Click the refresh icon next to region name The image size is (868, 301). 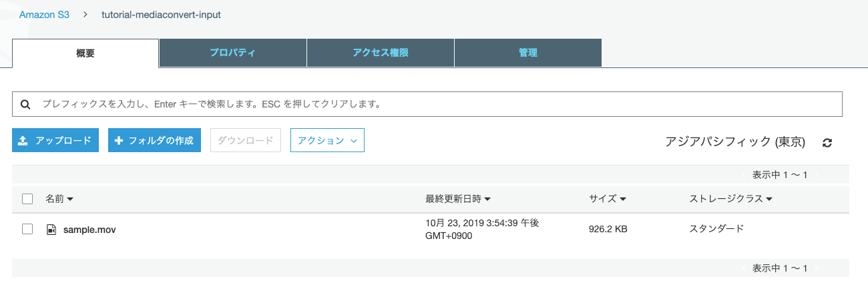click(827, 142)
